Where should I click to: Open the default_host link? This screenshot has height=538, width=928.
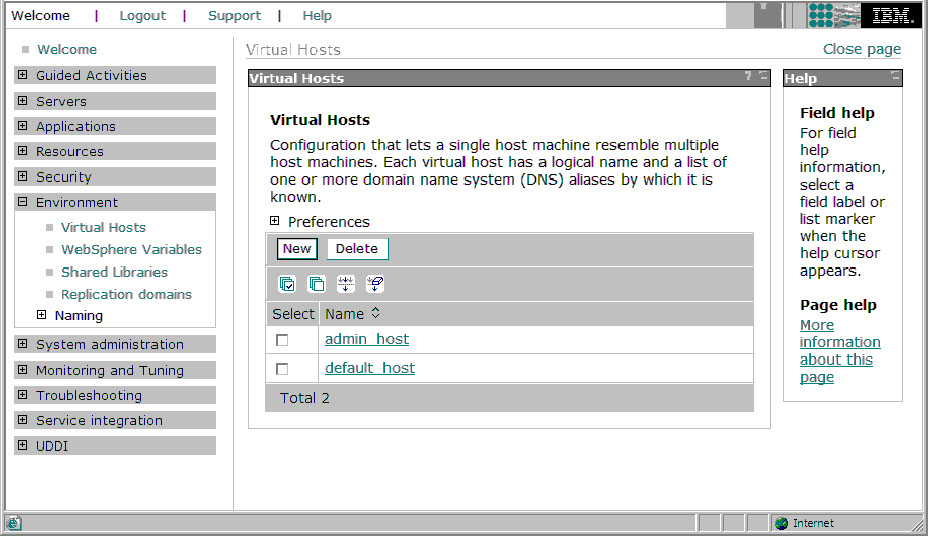[x=370, y=368]
